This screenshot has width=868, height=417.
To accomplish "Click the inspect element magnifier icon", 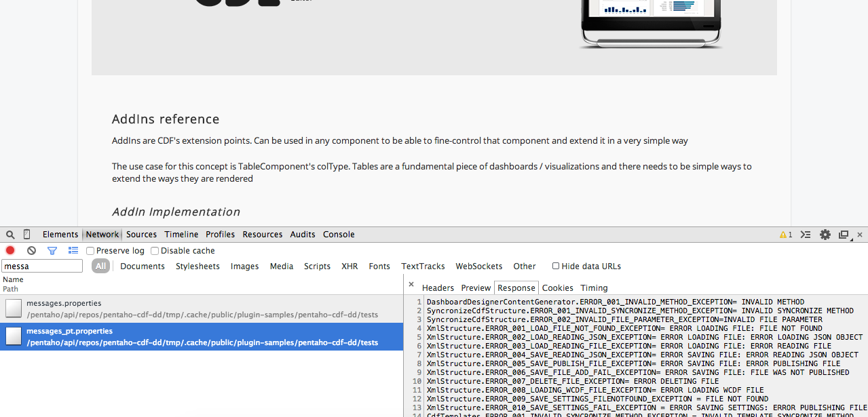I will point(10,235).
